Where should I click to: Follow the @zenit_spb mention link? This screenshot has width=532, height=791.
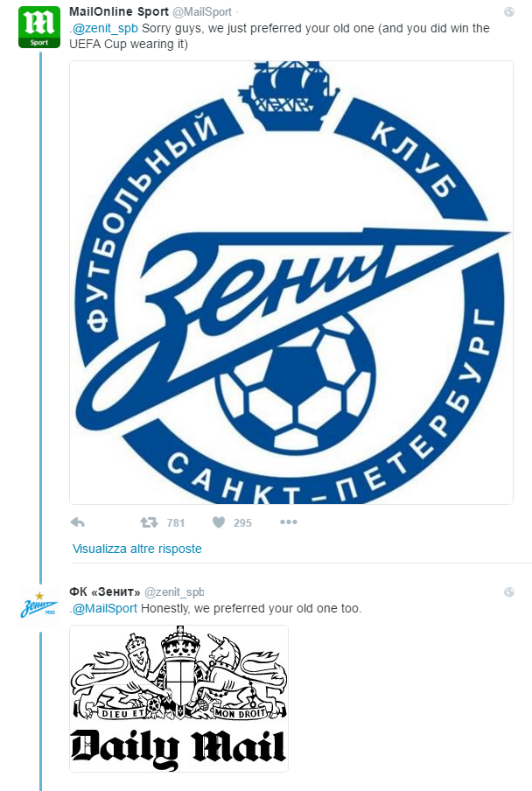105,28
